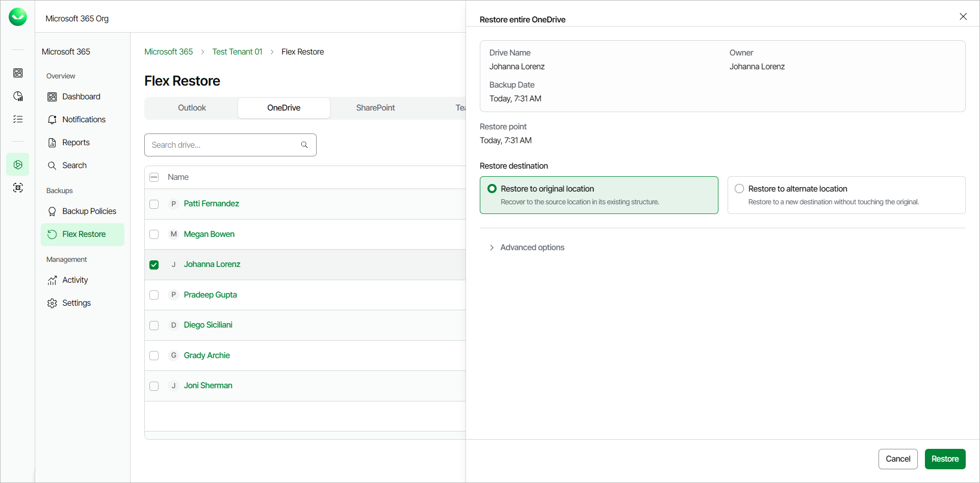This screenshot has height=483, width=980.
Task: Open Joni Sherman drive link
Action: pos(208,386)
